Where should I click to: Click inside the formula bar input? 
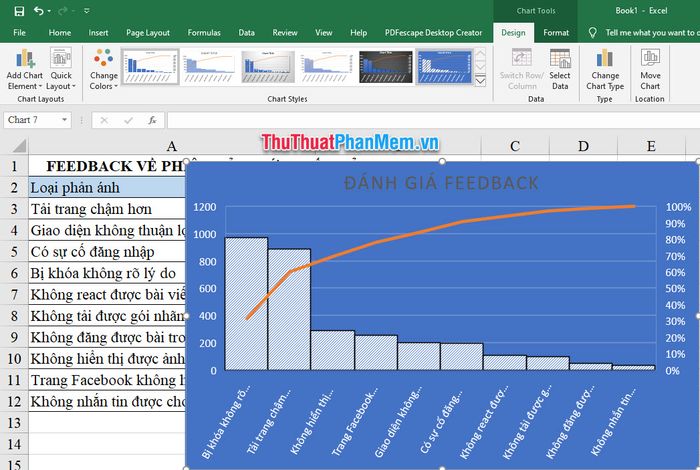(x=433, y=120)
